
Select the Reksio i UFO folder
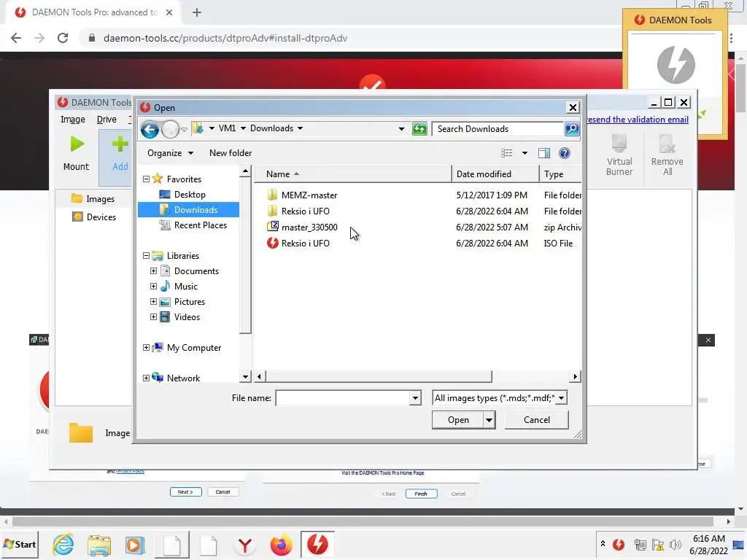(306, 211)
